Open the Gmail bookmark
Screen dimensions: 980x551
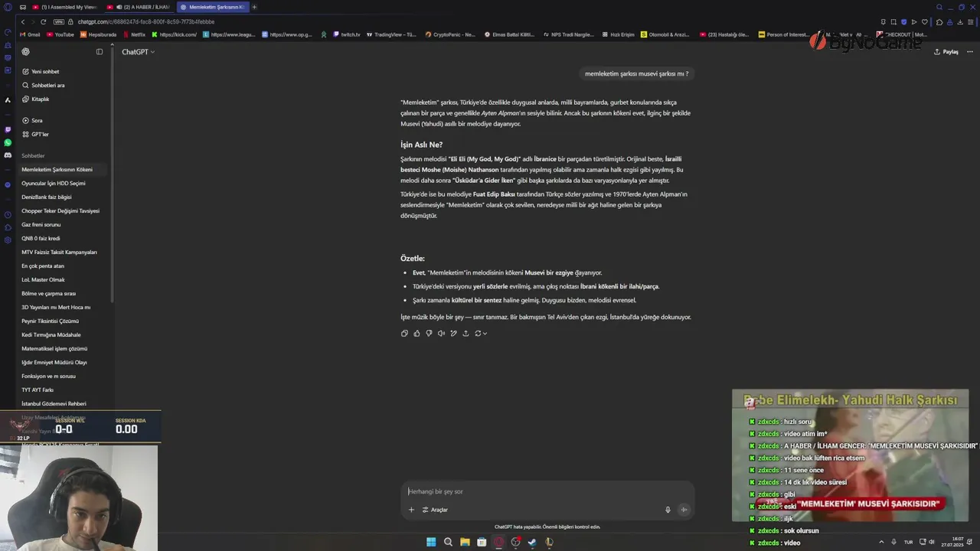click(31, 34)
